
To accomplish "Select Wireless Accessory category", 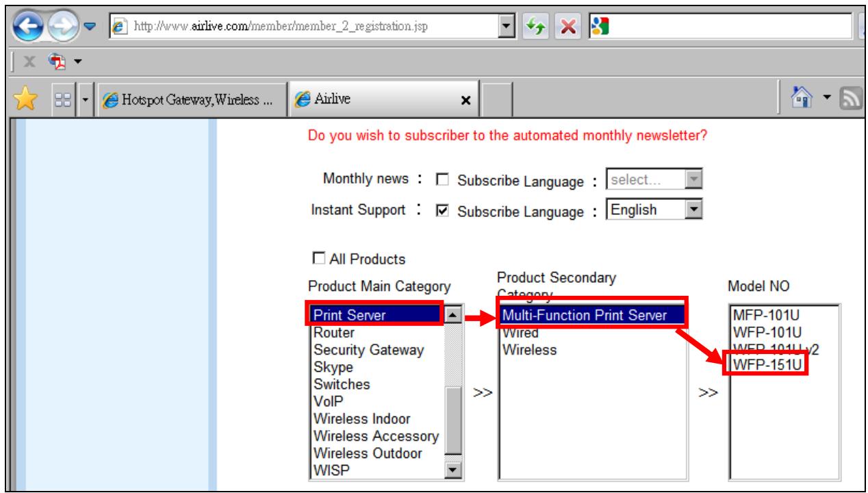I will click(x=376, y=436).
